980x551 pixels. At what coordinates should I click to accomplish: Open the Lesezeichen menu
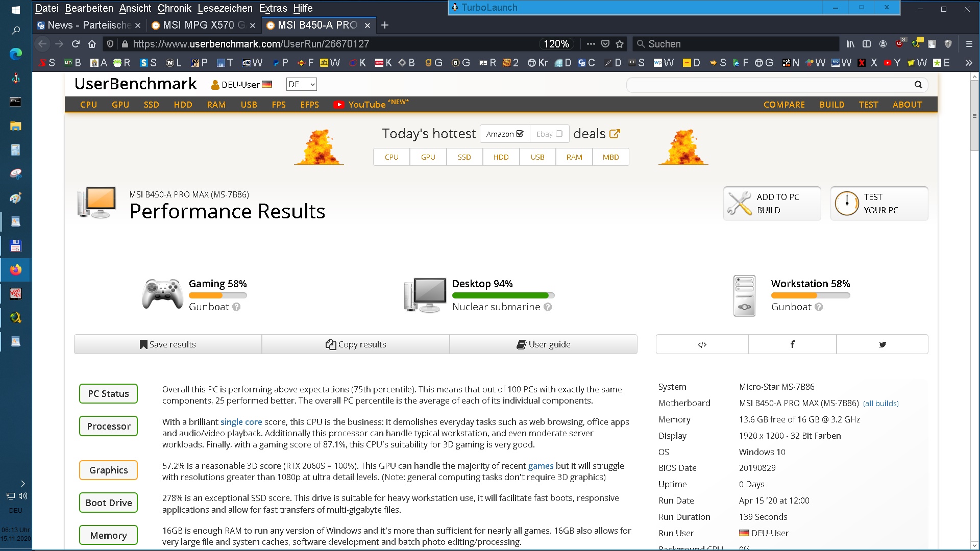225,8
